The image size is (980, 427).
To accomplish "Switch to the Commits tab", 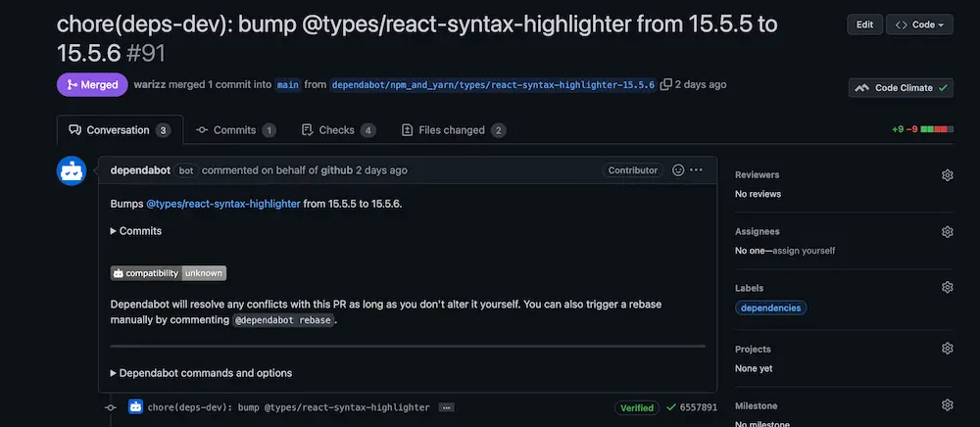I will pos(235,130).
